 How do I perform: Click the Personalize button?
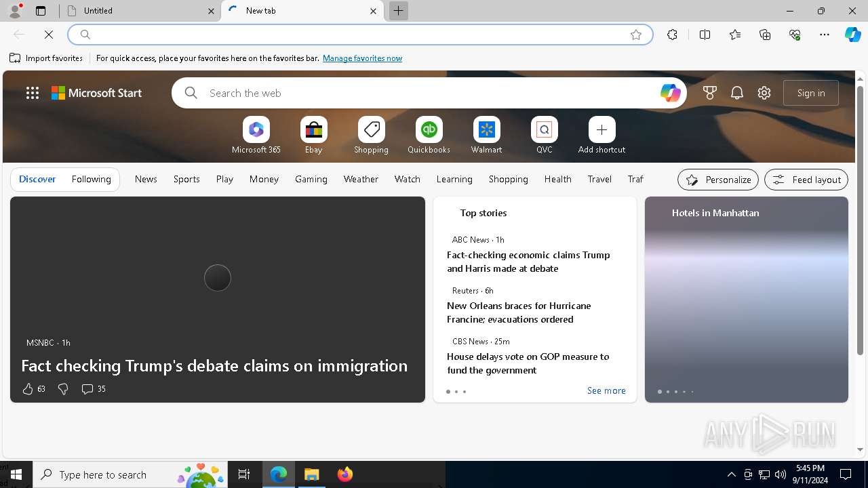click(718, 180)
